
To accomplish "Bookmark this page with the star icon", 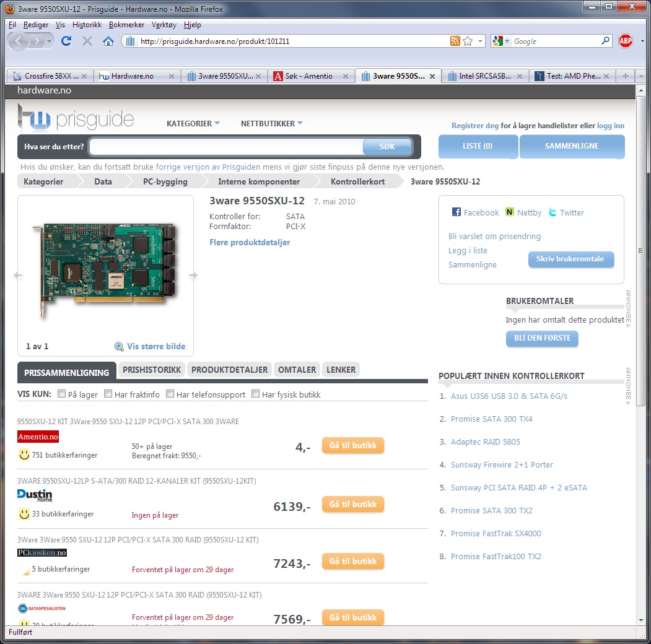I will coord(468,41).
